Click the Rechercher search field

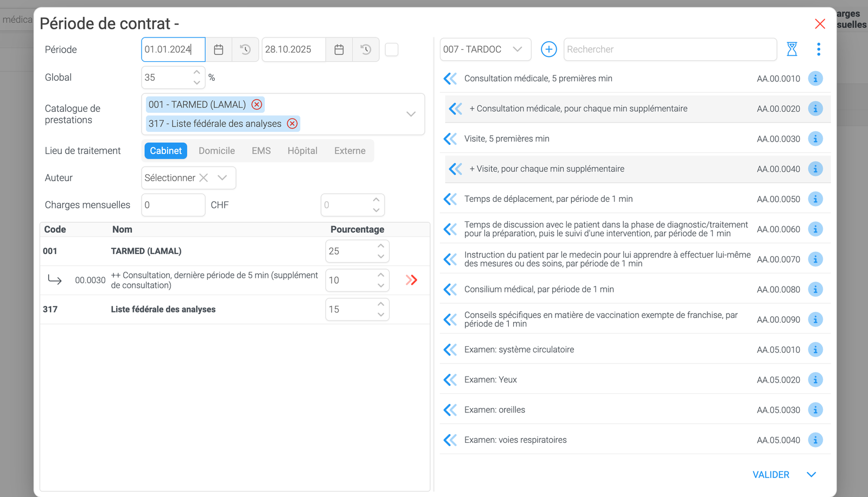(x=670, y=49)
